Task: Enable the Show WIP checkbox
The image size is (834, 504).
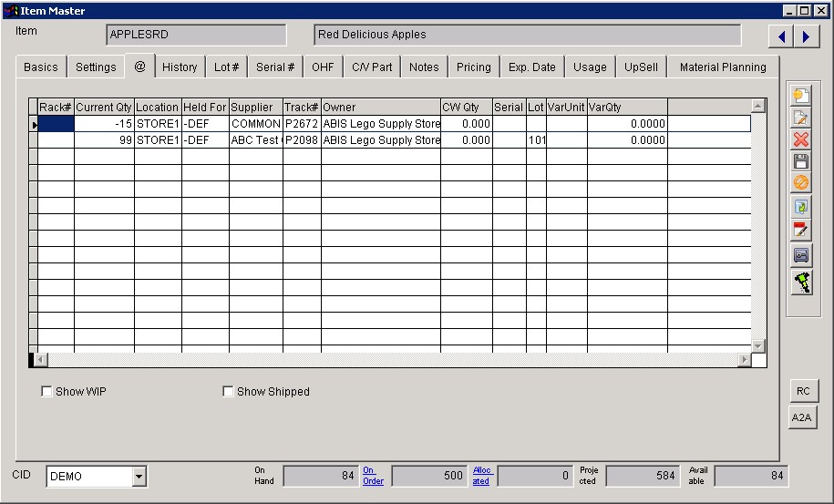Action: pos(47,392)
